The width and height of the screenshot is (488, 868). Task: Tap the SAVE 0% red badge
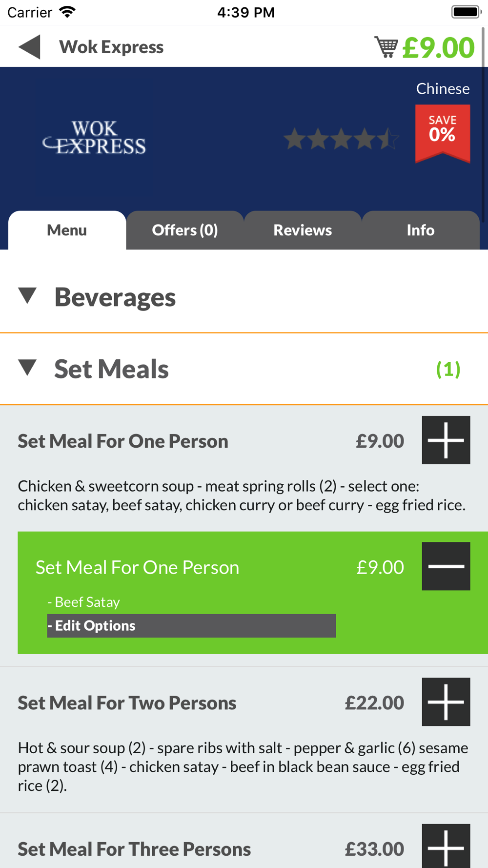click(443, 133)
